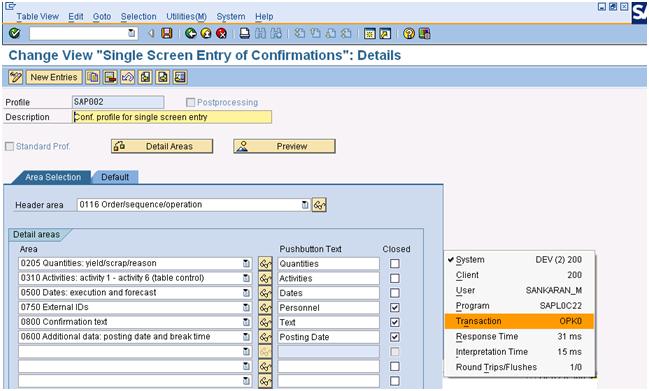The image size is (649, 391).
Task: Open dropdown for 0800 Confirmation text
Action: click(246, 322)
